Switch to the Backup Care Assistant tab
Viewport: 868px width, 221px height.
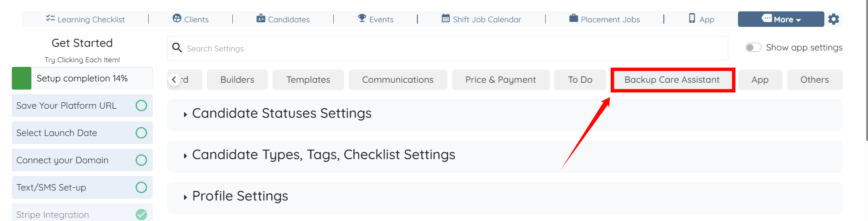click(x=672, y=80)
